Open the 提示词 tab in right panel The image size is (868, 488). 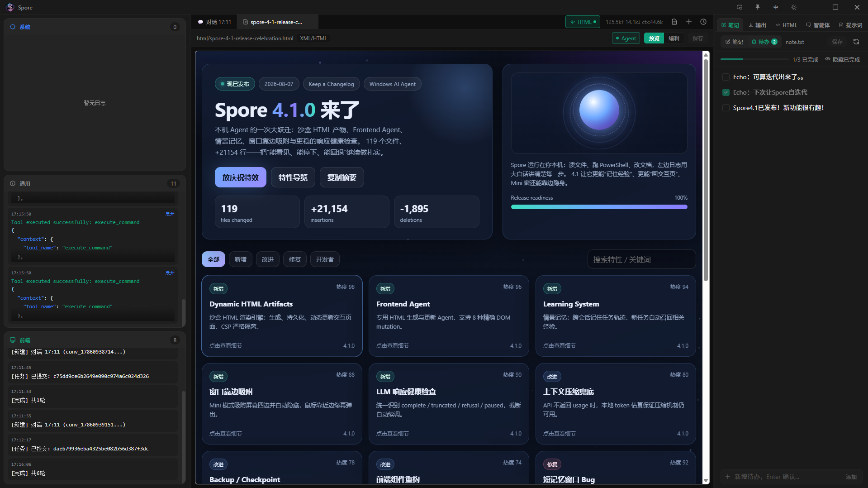(x=851, y=25)
